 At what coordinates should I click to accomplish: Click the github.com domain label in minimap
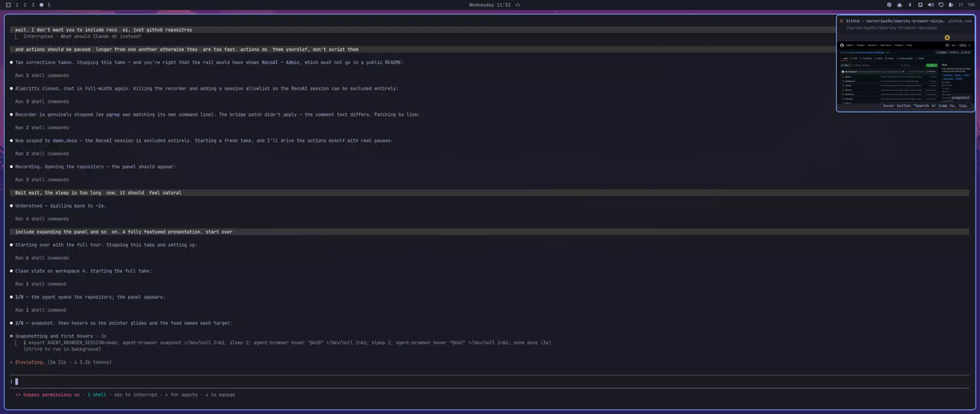click(x=960, y=21)
